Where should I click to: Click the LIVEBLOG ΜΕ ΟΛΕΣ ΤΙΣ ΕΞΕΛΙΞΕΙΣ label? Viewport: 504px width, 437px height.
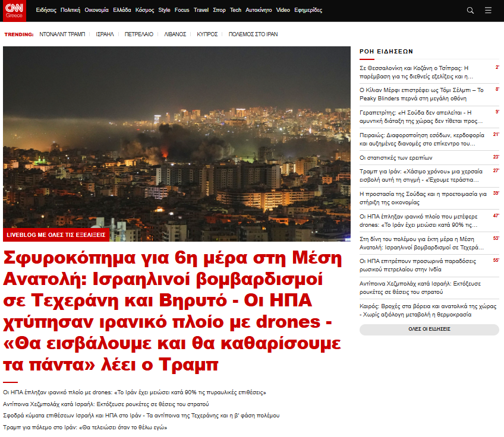coord(56,235)
